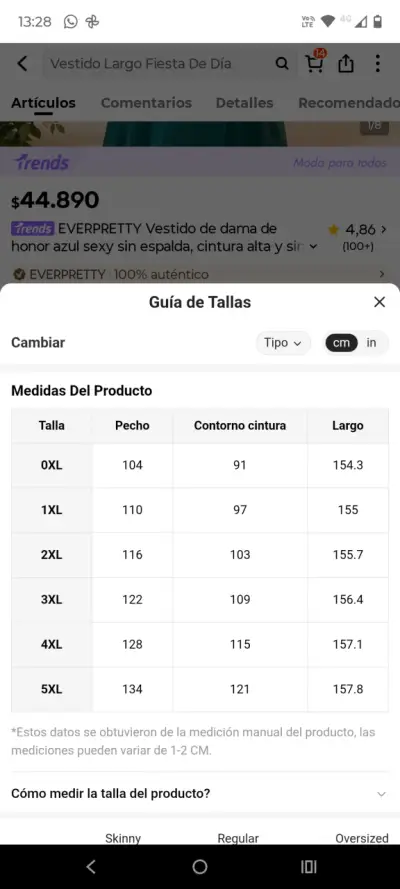Expand Cómo medir la talla del producto
The width and height of the screenshot is (400, 889).
click(200, 793)
